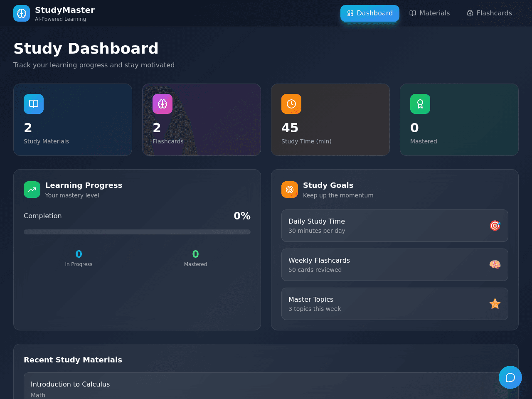The height and width of the screenshot is (399, 532).
Task: Click the Completion progress bar
Action: pyautogui.click(x=137, y=232)
